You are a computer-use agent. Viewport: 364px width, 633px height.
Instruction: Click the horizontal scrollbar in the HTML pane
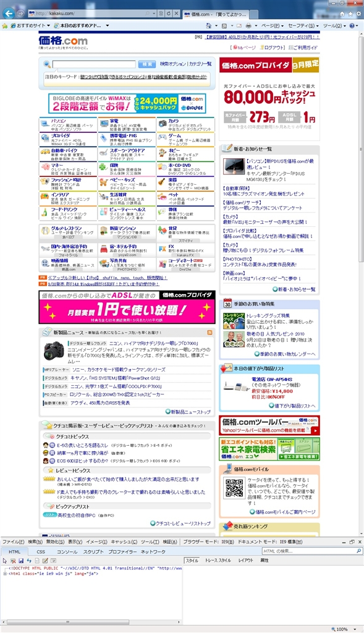(91, 622)
